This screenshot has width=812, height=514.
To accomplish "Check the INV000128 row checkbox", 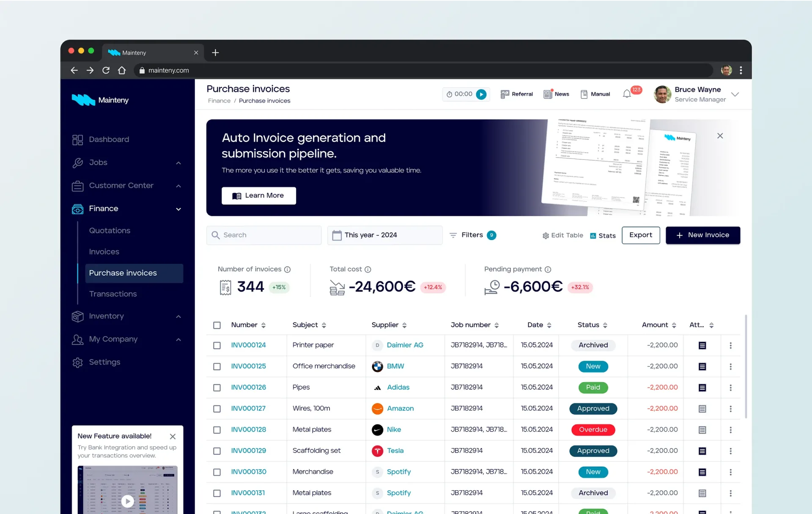I will tap(217, 430).
